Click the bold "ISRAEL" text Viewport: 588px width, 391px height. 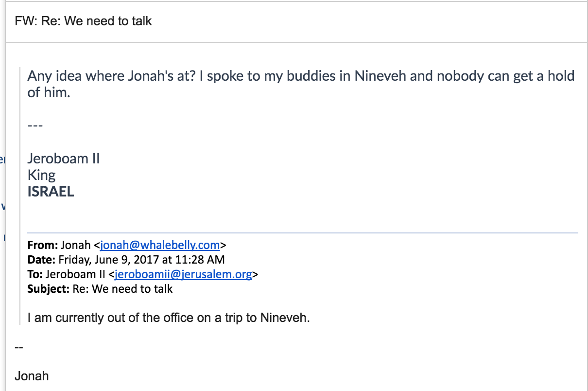(x=51, y=191)
